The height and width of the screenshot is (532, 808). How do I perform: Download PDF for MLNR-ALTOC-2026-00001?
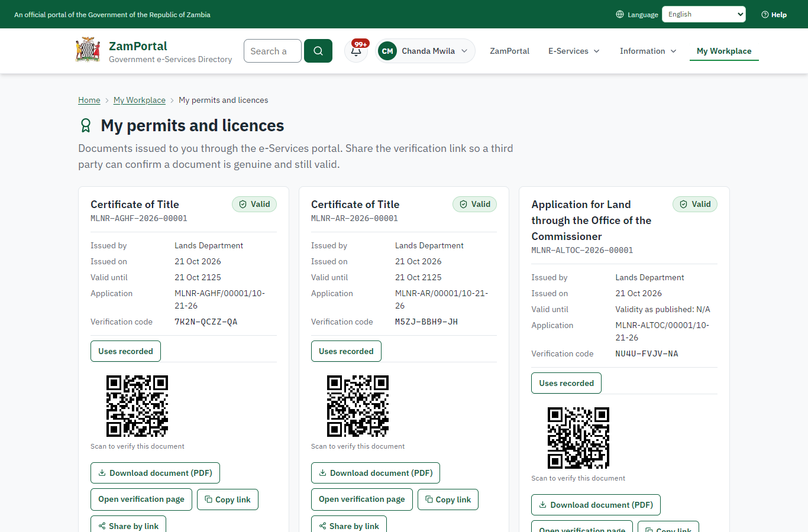[x=596, y=505]
